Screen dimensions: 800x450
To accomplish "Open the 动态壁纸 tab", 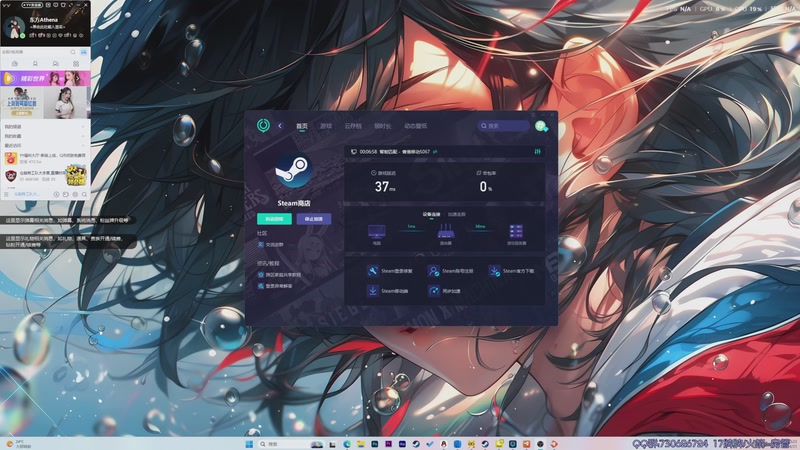I will (416, 126).
